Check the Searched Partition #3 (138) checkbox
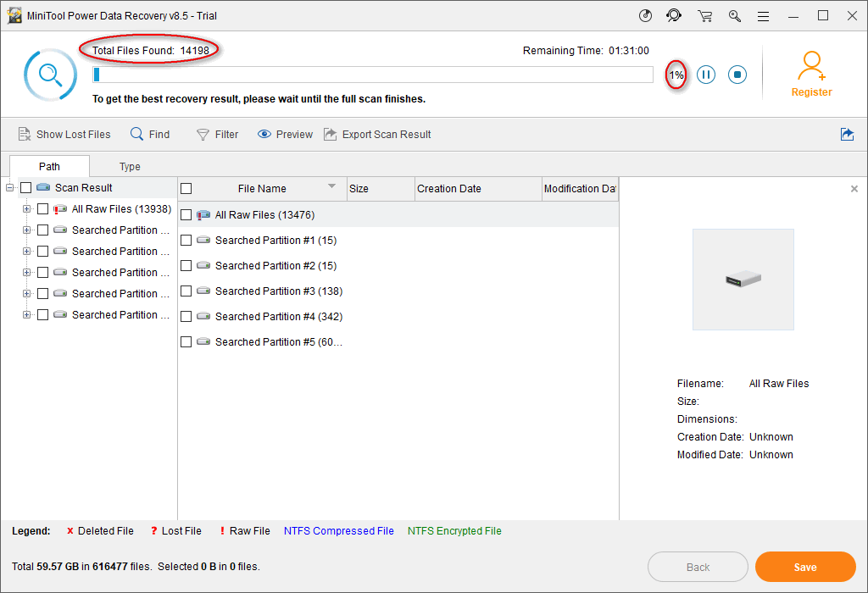The height and width of the screenshot is (593, 868). pyautogui.click(x=186, y=291)
